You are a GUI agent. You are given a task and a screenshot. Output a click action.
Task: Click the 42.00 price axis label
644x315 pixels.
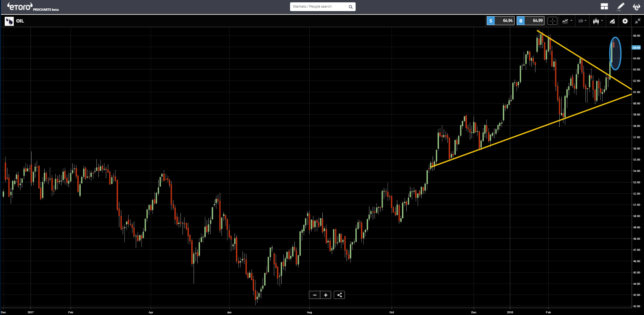[637, 306]
